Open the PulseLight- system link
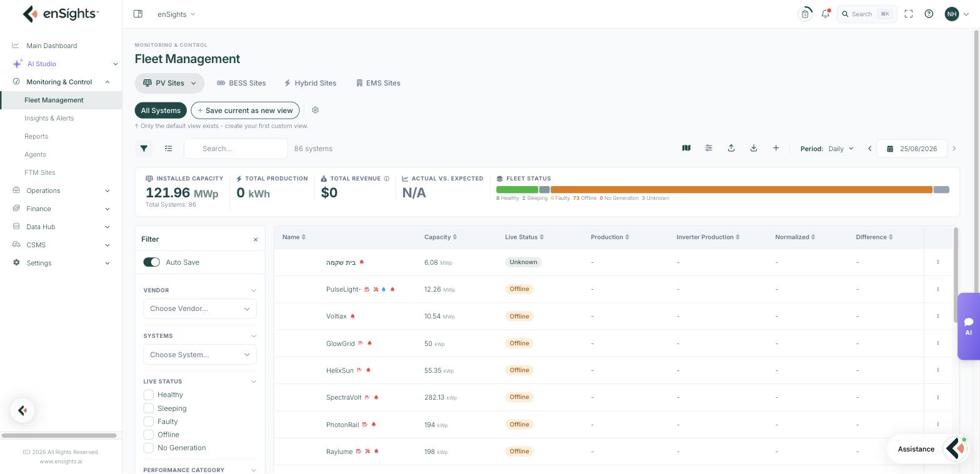Viewport: 980px width, 474px height. (343, 289)
